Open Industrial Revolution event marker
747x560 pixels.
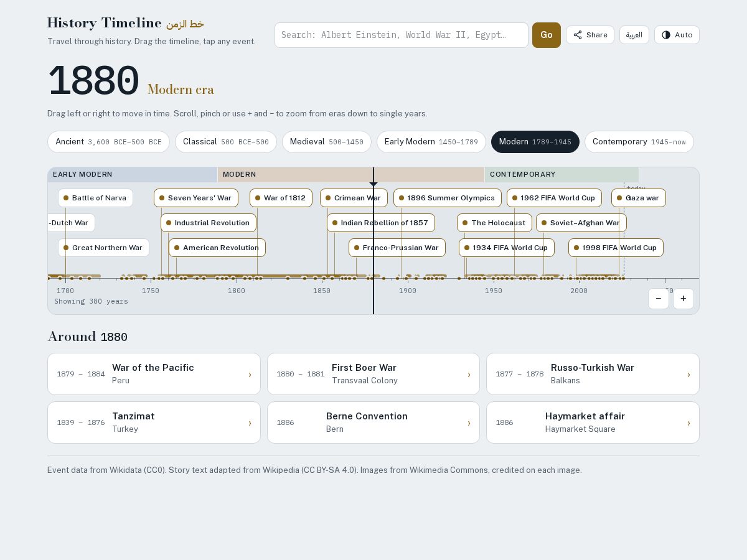pyautogui.click(x=209, y=223)
